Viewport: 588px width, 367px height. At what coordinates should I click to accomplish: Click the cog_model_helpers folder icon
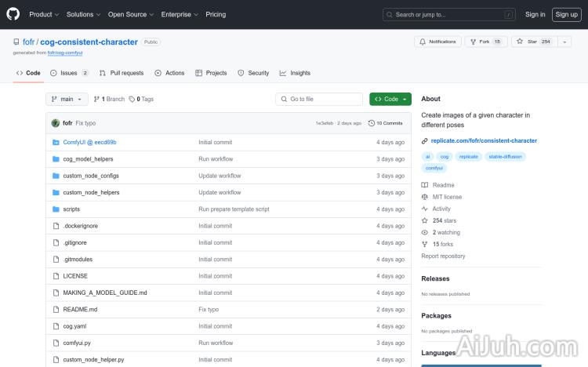click(x=56, y=159)
